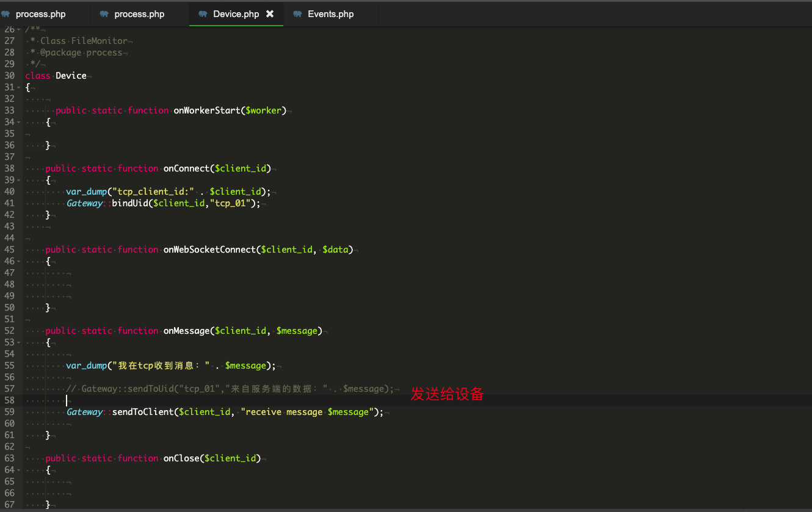Collapse the onWebSocketConnect body at line 46
The image size is (812, 512).
[20, 262]
